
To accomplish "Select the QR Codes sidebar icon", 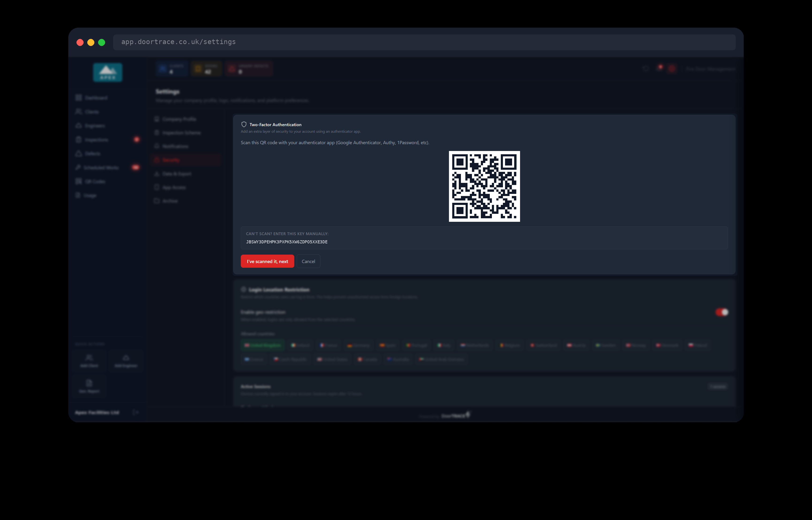I will (x=79, y=181).
